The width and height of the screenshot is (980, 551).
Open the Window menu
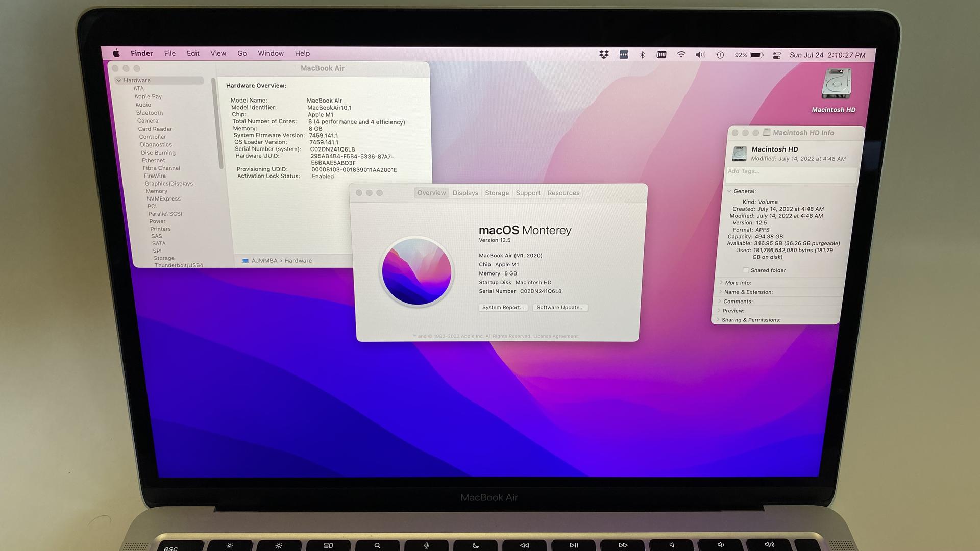coord(271,53)
